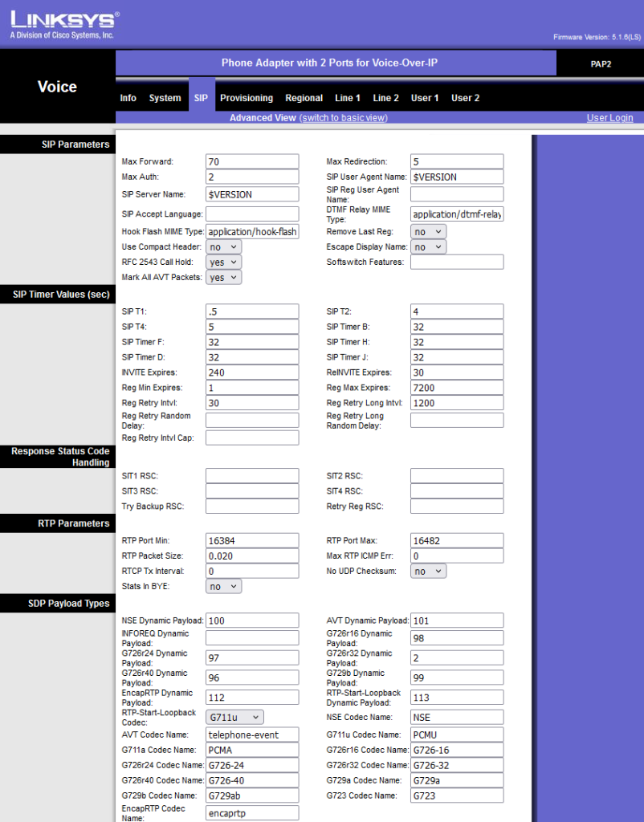Click the SIP T1 timer field
The width and height of the screenshot is (644, 822).
252,312
